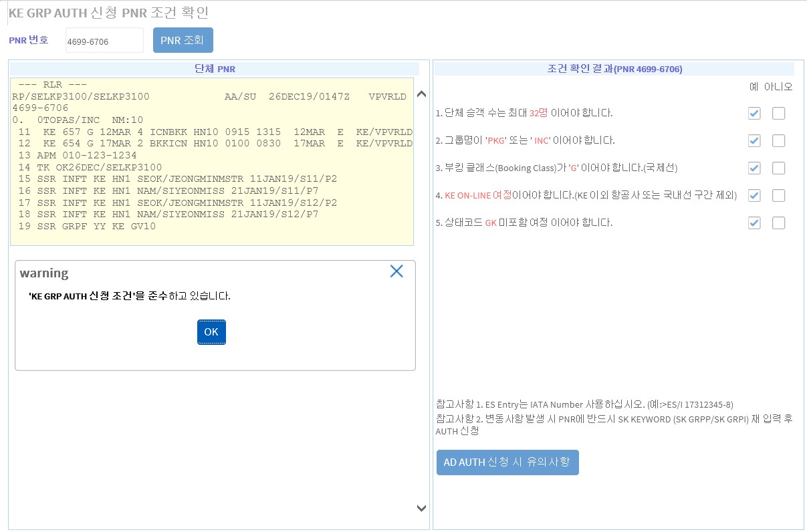
Task: Click the 14 TK OK26DEC/SELKP3100 line
Action: 90,167
